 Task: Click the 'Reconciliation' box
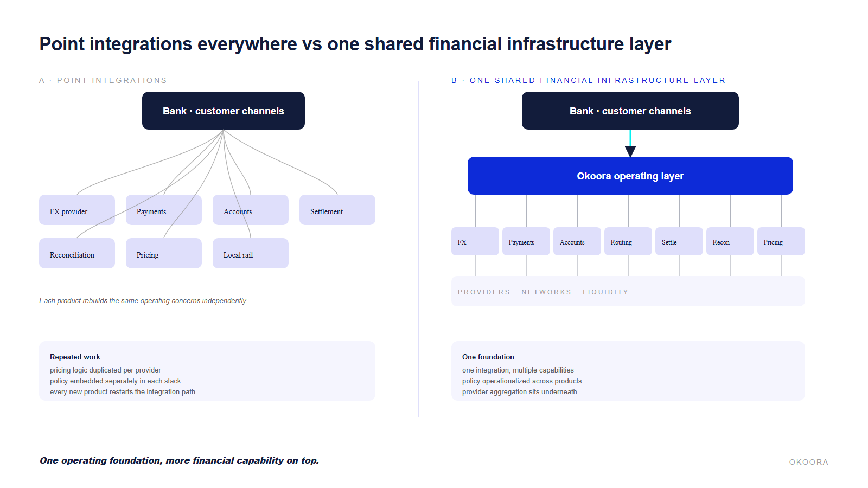tap(77, 253)
